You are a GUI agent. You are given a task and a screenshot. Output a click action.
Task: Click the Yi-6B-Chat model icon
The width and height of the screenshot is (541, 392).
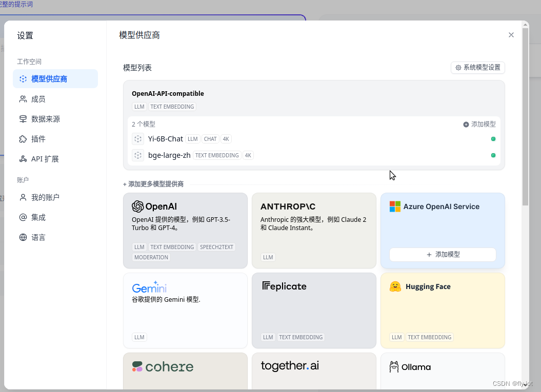(138, 139)
